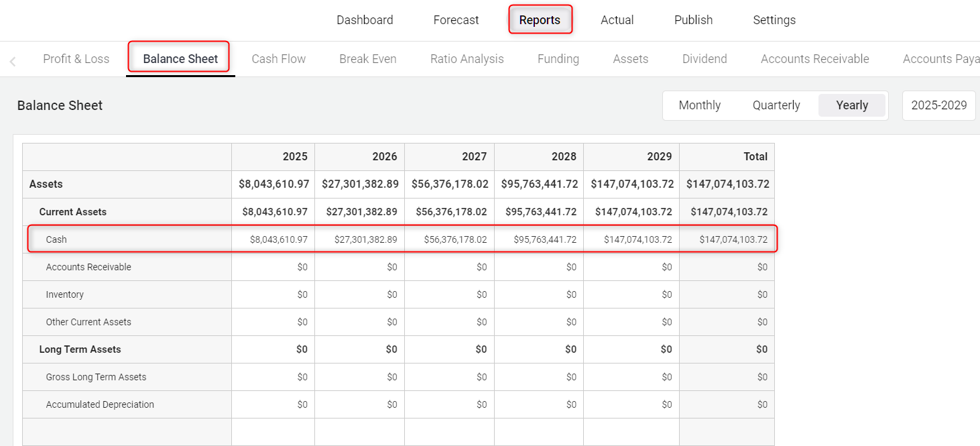Click Assets row 2025 total value

[273, 184]
